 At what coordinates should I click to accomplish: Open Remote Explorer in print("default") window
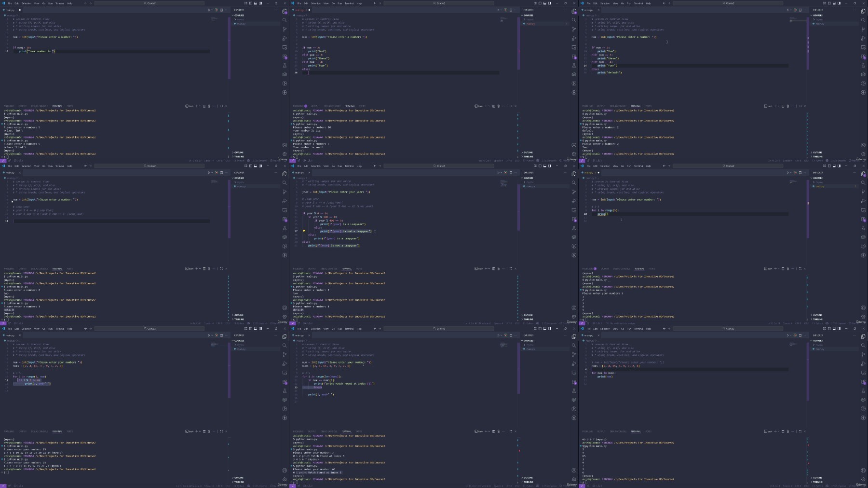point(863,47)
